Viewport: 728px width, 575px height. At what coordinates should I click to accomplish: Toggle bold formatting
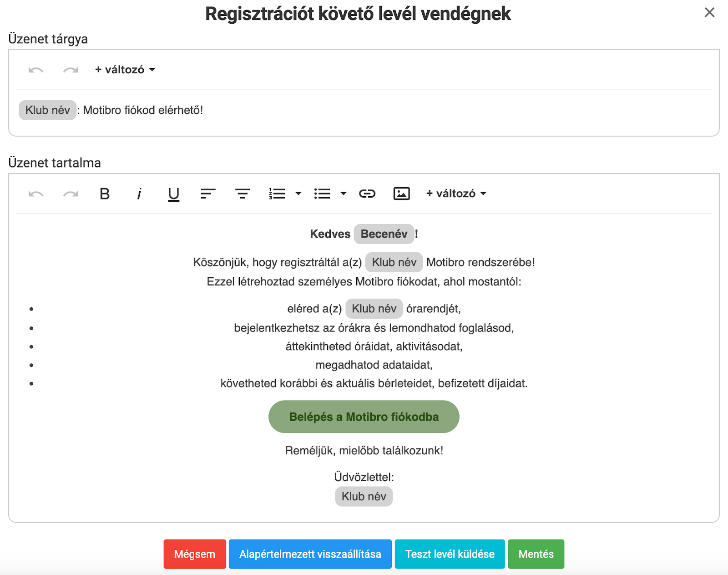[105, 193]
